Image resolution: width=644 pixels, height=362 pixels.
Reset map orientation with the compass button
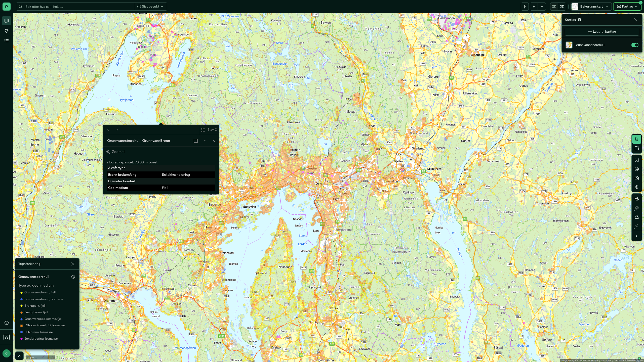pyautogui.click(x=525, y=7)
